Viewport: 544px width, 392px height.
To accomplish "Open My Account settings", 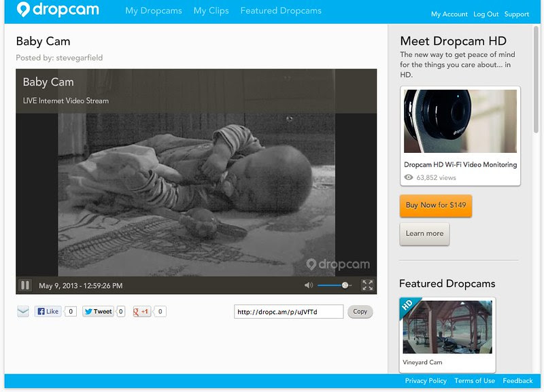I will click(x=449, y=14).
